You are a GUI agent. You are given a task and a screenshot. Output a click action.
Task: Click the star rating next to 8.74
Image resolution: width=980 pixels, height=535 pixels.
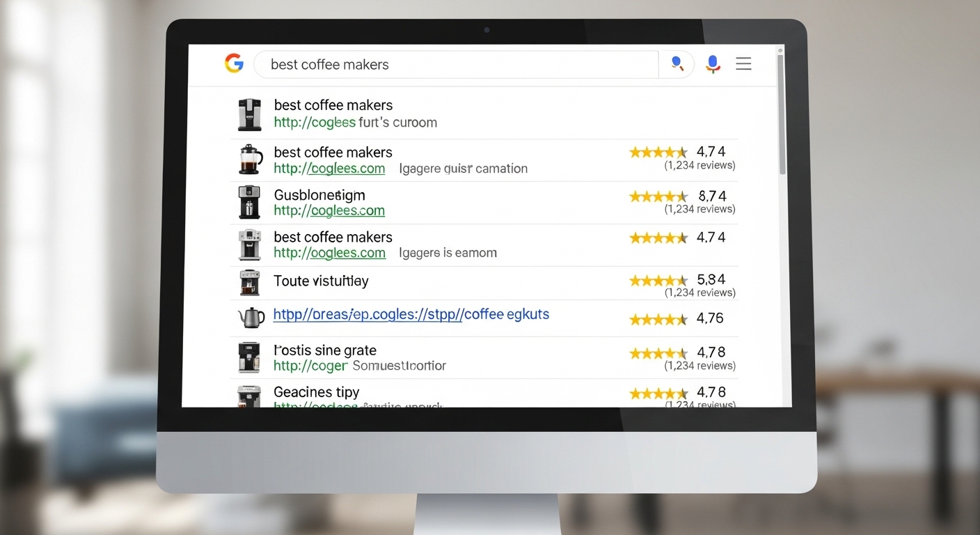pos(658,196)
